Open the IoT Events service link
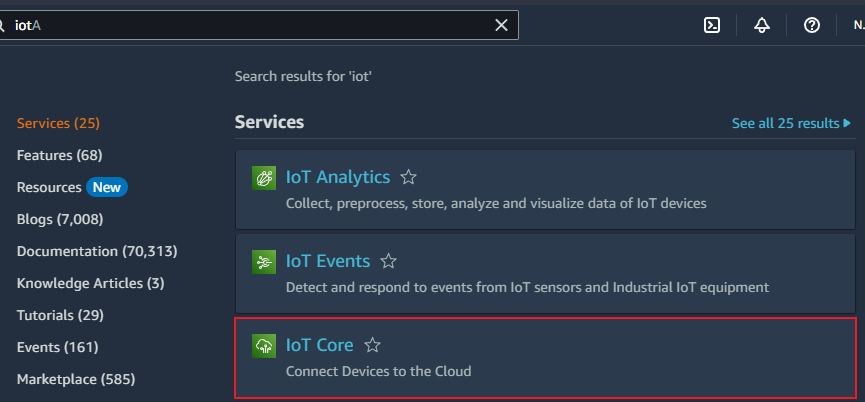 click(328, 261)
